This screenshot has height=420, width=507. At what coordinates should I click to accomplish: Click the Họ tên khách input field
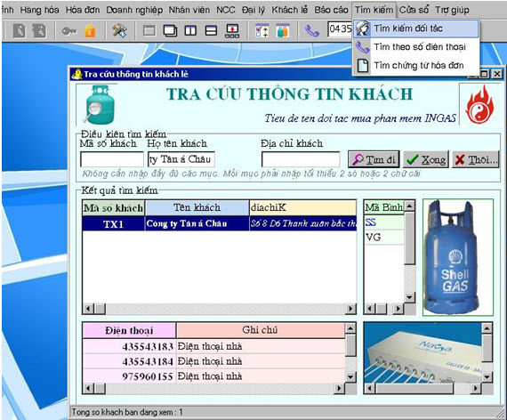click(181, 159)
